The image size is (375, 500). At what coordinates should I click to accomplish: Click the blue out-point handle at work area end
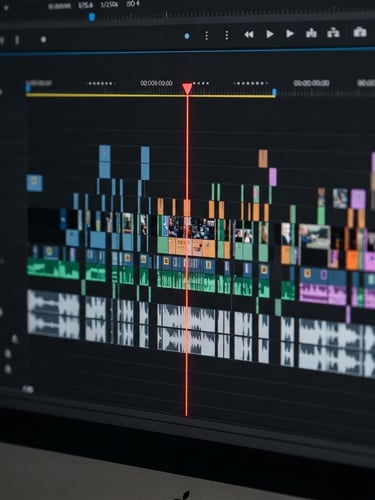tap(274, 92)
